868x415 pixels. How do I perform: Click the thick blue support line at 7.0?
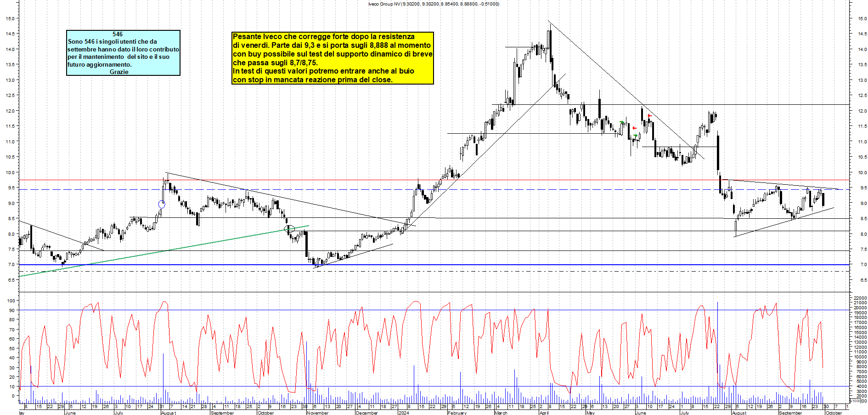coord(434,265)
